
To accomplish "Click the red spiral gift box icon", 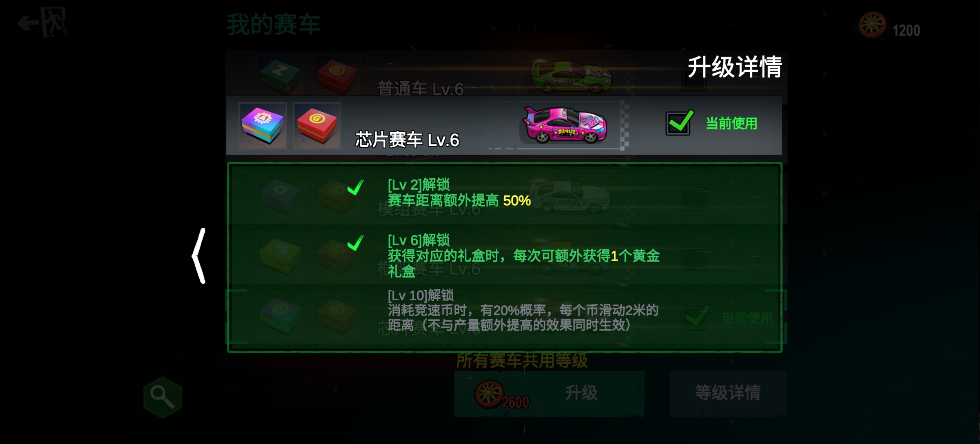I will click(x=317, y=126).
